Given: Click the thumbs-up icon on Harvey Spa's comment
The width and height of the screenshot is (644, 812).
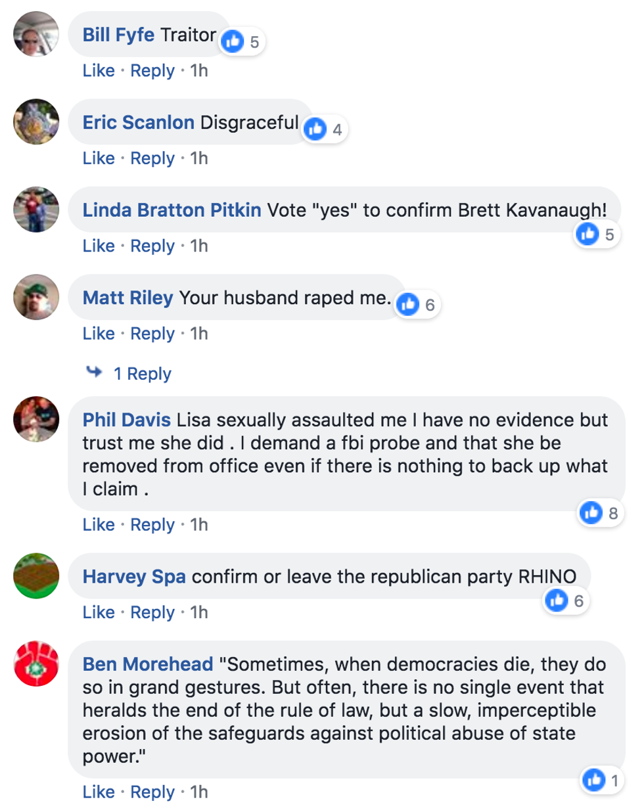Looking at the screenshot, I should point(557,600).
